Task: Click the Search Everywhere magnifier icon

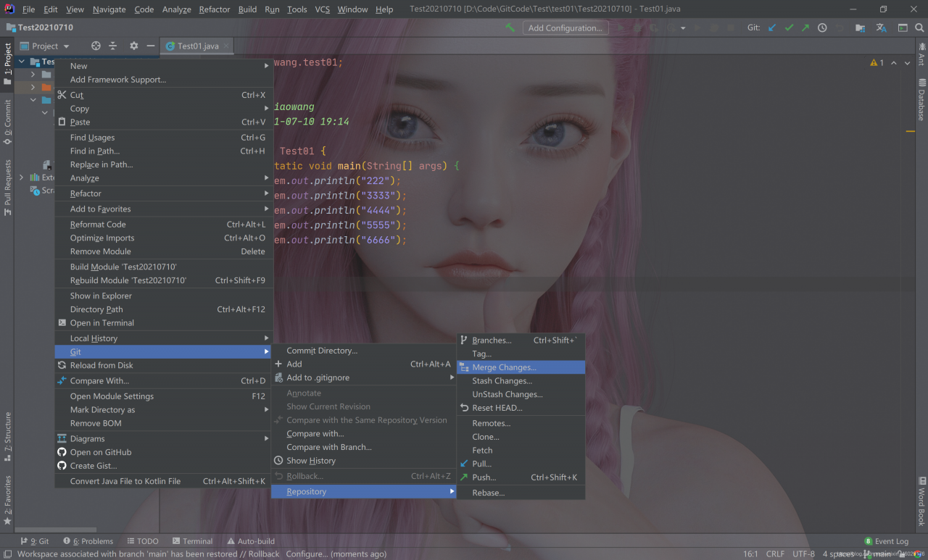Action: pos(920,28)
